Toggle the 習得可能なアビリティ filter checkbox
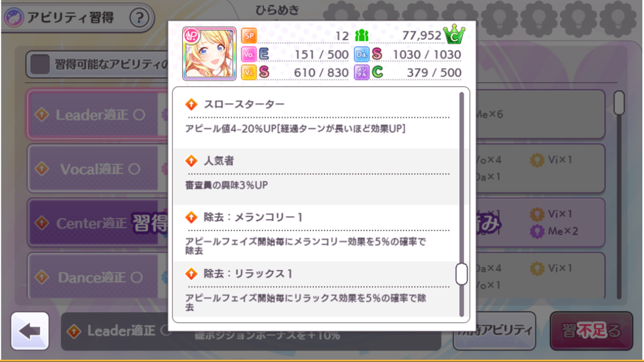The height and width of the screenshot is (362, 644). pos(40,65)
